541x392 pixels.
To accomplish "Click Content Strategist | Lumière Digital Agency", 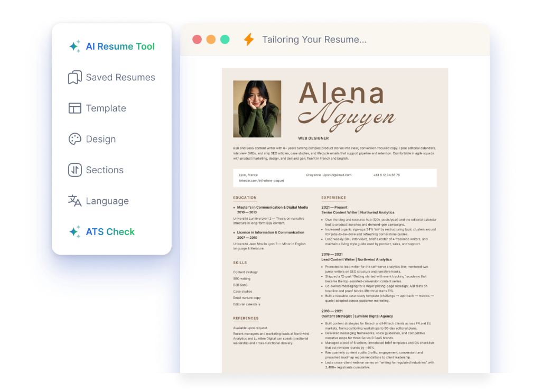I will 357,316.
